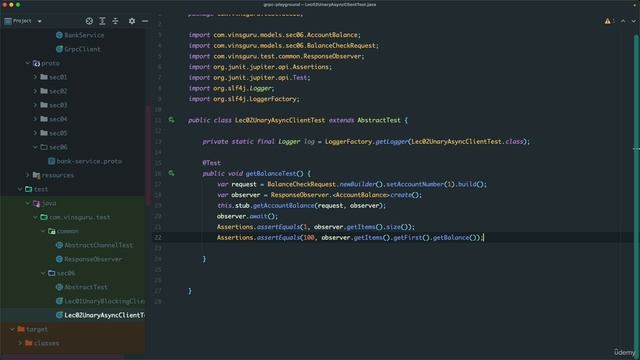Select the GrpcClient class file
Screen dimensions: 640x360
coord(82,49)
